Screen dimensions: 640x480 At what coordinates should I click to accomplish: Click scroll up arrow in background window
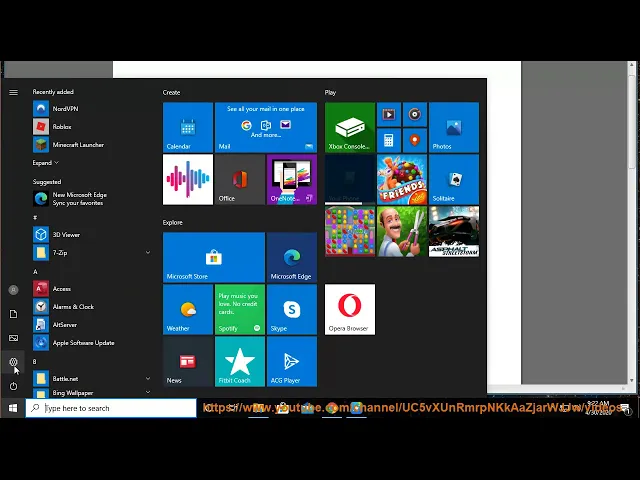[x=631, y=64]
